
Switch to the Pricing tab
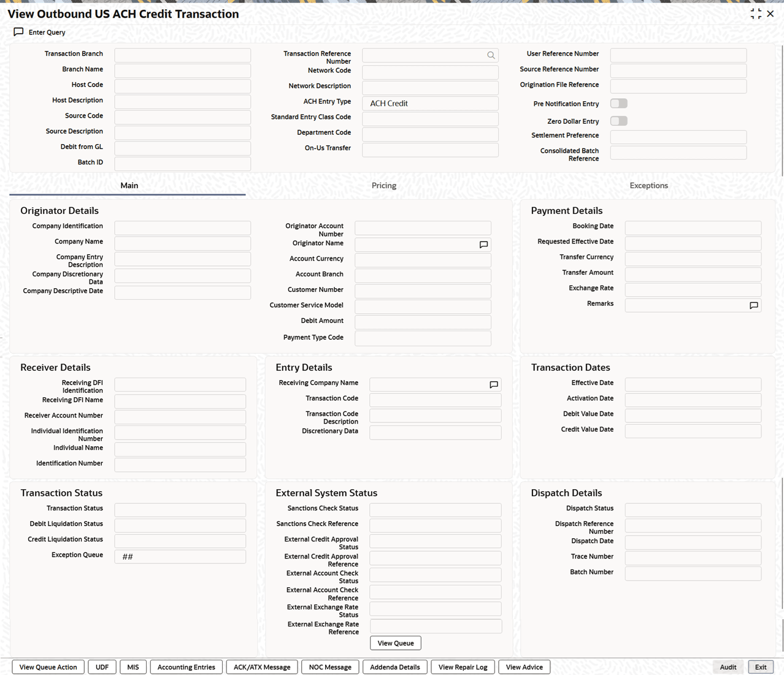click(384, 185)
